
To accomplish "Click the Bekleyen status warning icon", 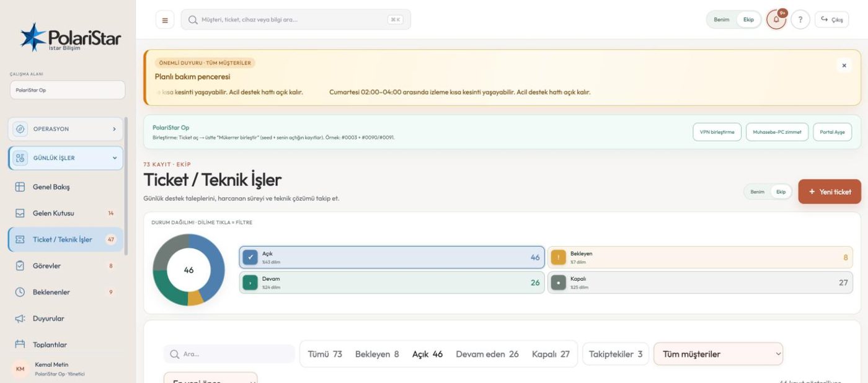I will click(558, 257).
